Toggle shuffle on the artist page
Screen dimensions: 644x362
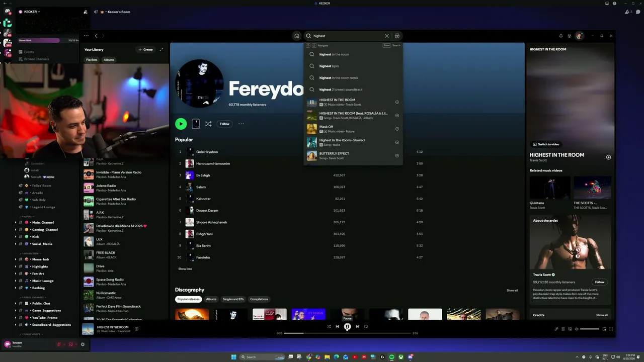(x=208, y=124)
